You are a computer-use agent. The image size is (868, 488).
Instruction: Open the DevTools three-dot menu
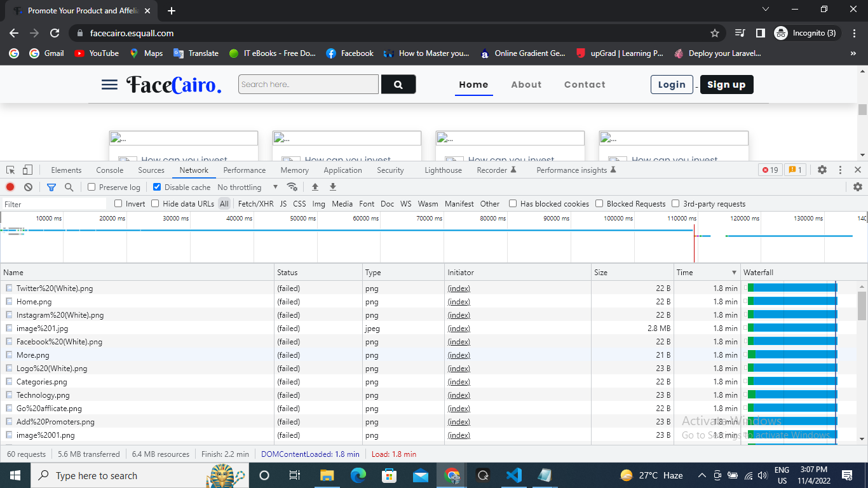[x=840, y=170]
